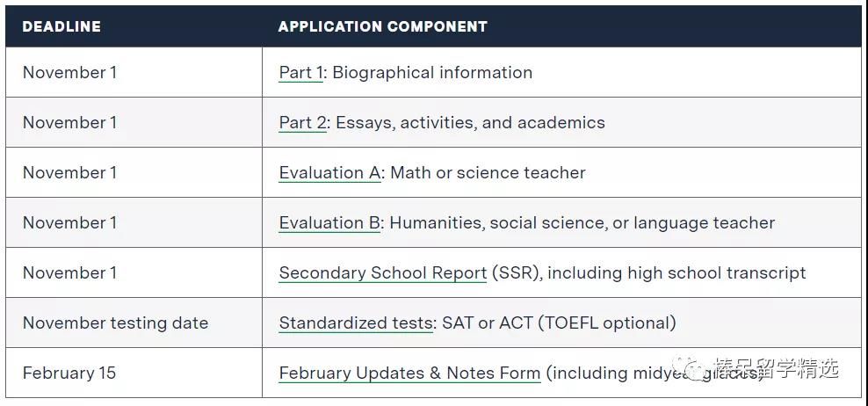The height and width of the screenshot is (406, 868).
Task: Click Humanities, social science, or language teacher text
Action: [582, 222]
